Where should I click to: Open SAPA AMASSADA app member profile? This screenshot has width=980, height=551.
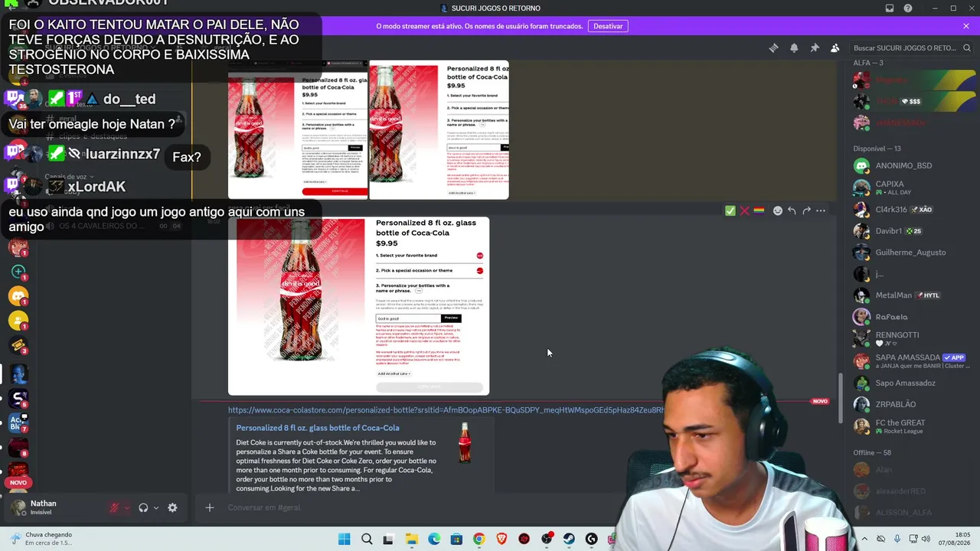[x=910, y=360]
